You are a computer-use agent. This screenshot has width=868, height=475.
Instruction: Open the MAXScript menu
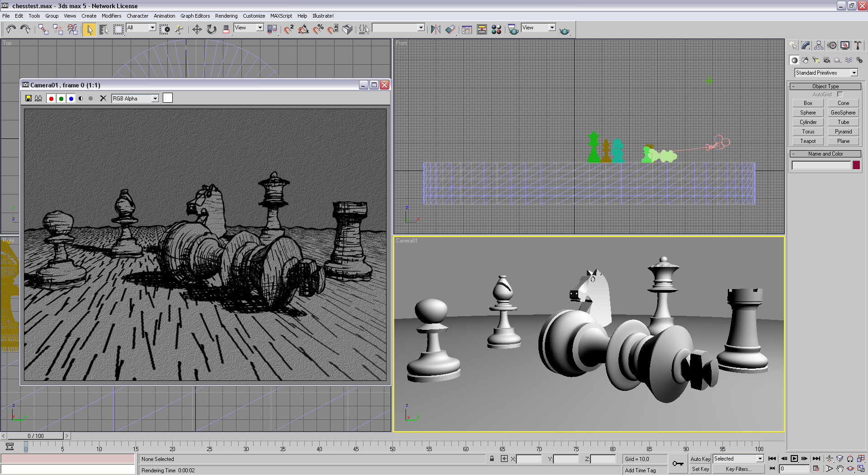coord(281,16)
